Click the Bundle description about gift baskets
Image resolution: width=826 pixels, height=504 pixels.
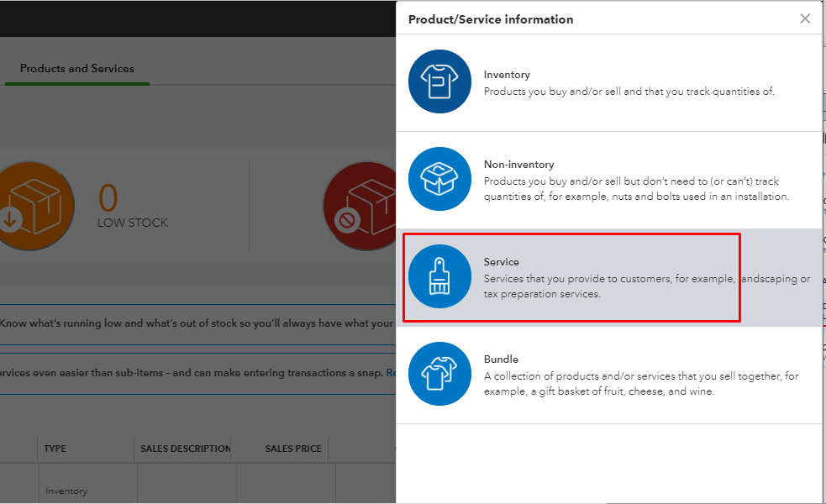[641, 384]
